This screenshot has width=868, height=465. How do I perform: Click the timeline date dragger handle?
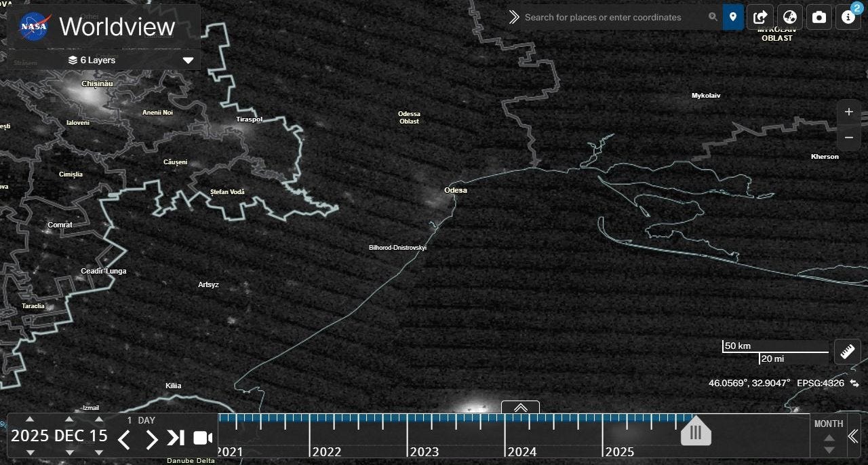pos(696,432)
